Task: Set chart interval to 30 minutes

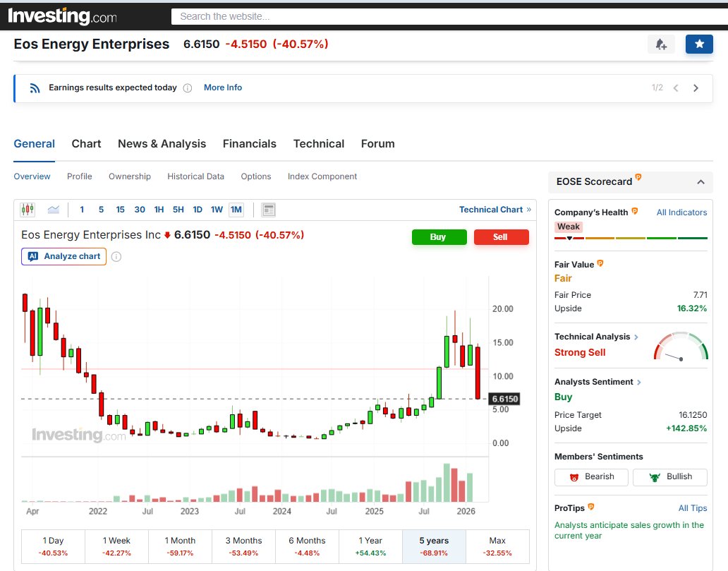Action: tap(140, 210)
